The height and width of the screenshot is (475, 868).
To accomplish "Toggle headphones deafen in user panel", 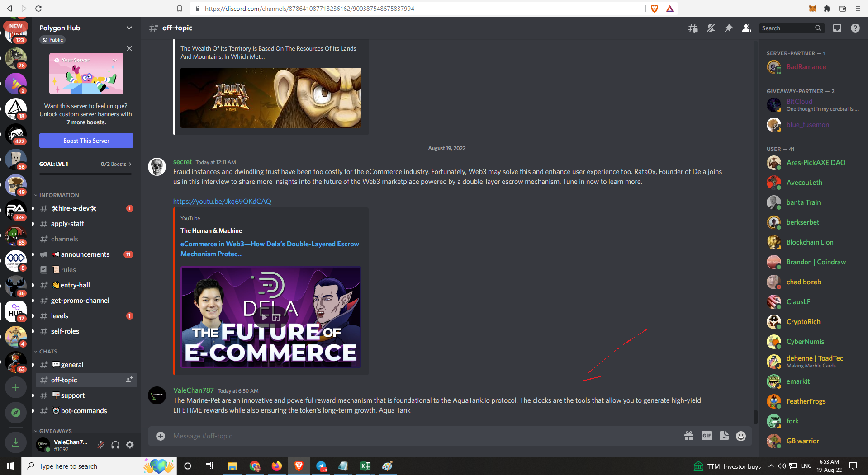I will pos(115,445).
